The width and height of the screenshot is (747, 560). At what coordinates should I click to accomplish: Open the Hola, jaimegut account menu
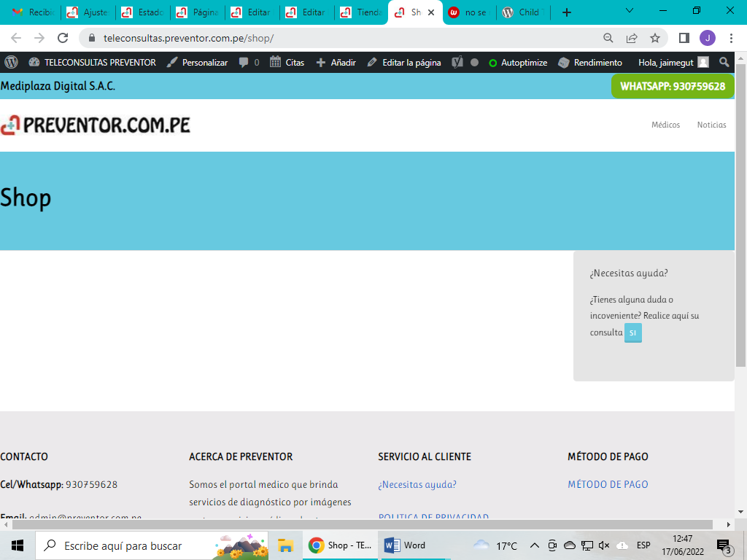(673, 63)
